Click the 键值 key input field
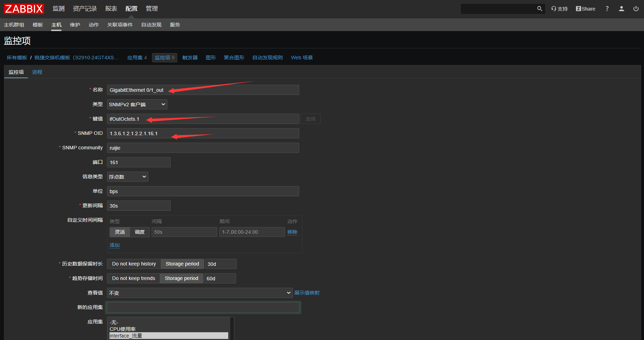Screen dimensions: 644x340 coord(203,119)
